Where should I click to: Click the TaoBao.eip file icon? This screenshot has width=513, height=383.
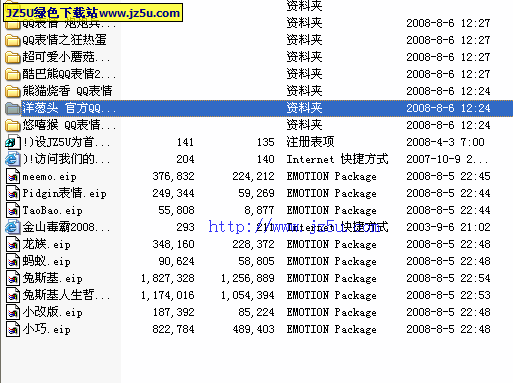click(x=13, y=210)
